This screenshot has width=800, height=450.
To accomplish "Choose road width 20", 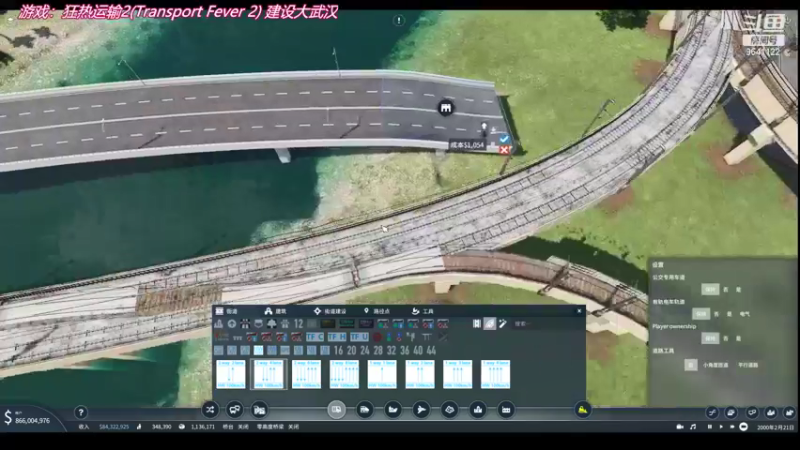I will click(352, 350).
